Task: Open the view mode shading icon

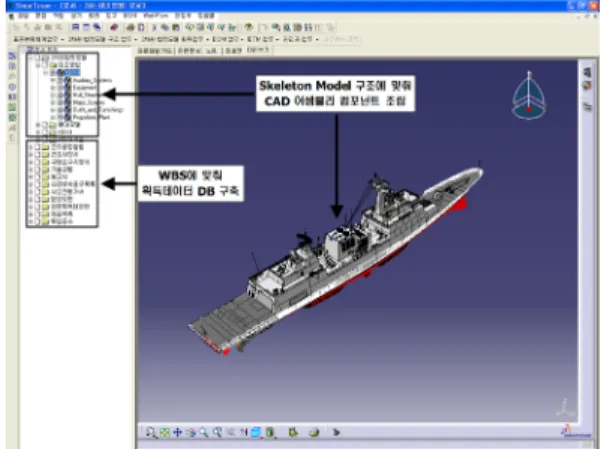Action: point(270,433)
